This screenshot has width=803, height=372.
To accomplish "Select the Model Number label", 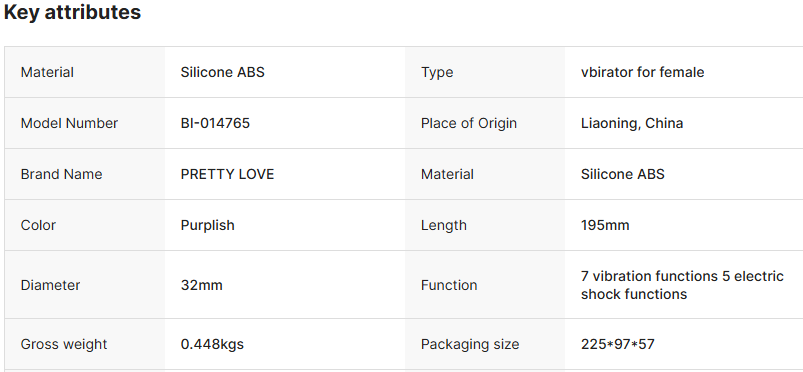I will [69, 123].
